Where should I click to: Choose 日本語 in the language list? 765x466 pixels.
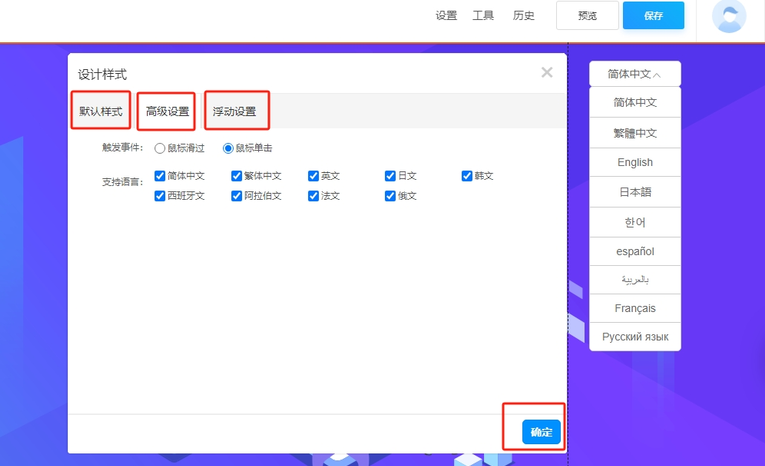pyautogui.click(x=635, y=192)
